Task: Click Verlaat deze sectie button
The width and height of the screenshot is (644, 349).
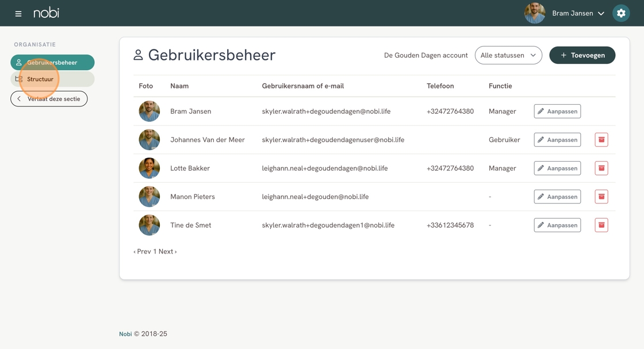Action: pyautogui.click(x=49, y=98)
